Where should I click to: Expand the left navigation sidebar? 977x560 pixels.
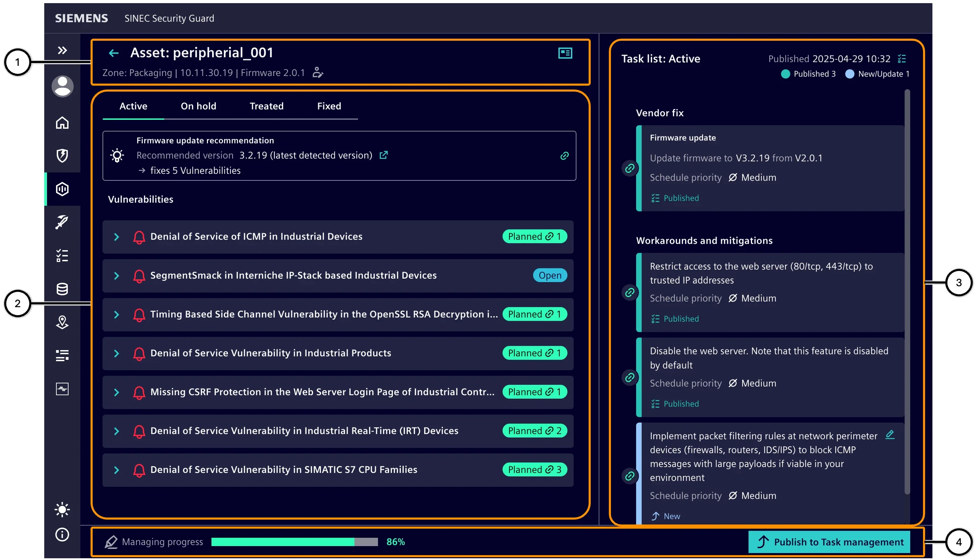[x=62, y=50]
